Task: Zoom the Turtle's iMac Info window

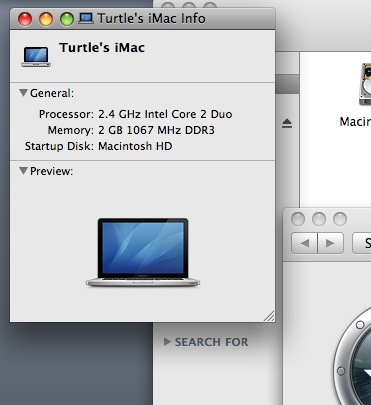Action: [67, 19]
